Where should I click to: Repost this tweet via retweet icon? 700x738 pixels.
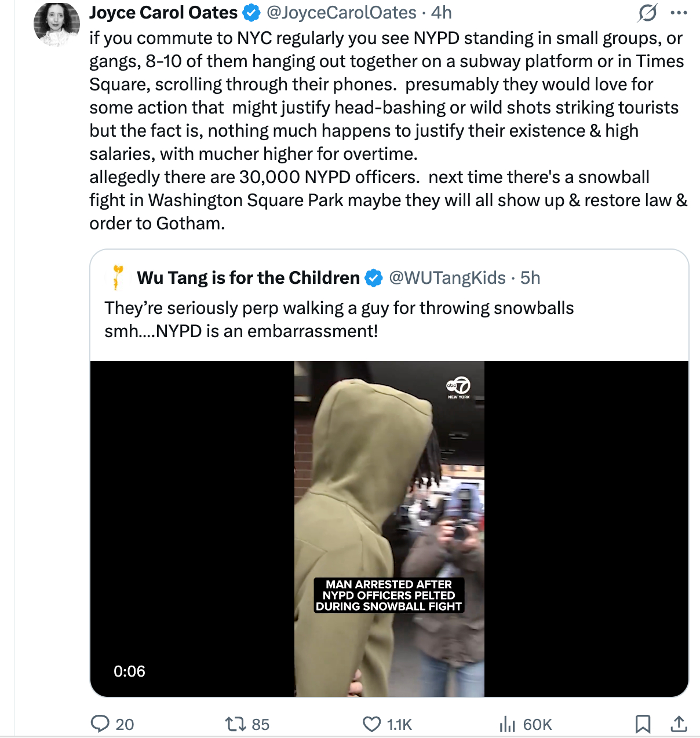click(x=235, y=724)
